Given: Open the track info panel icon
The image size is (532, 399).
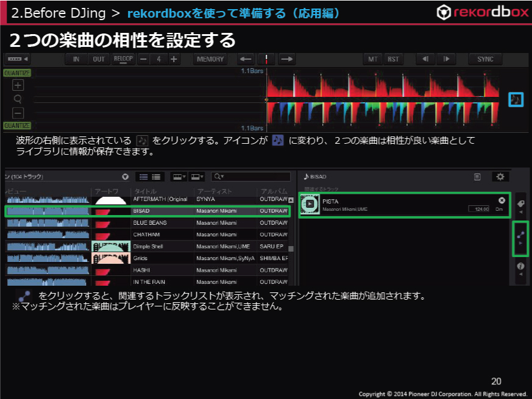Looking at the screenshot, I should point(520,269).
